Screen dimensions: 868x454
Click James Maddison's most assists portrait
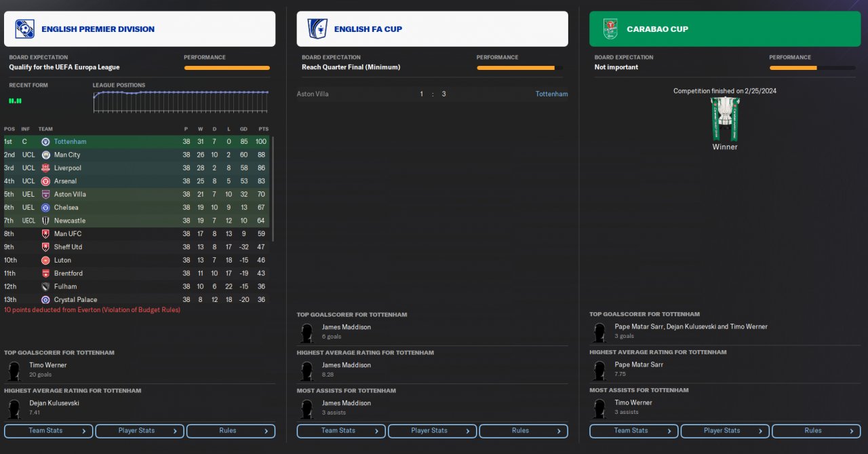coord(307,409)
